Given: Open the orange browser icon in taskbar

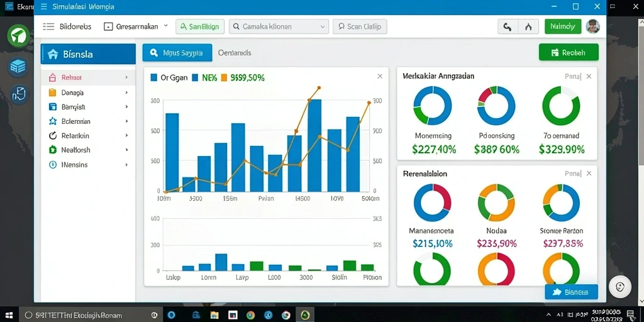Looking at the screenshot, I should tap(286, 315).
